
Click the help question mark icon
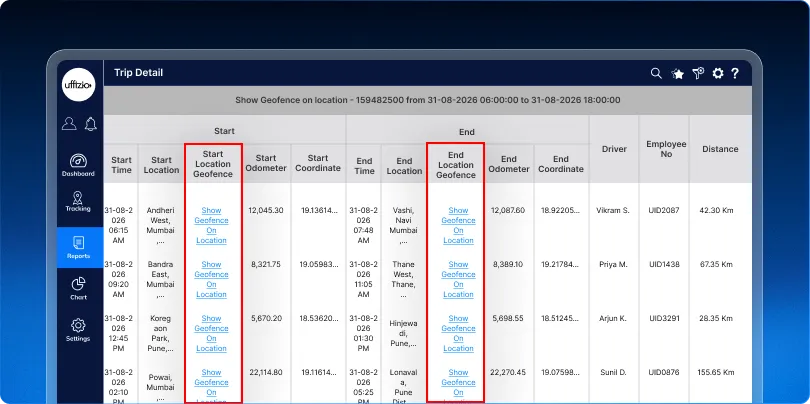pos(735,73)
